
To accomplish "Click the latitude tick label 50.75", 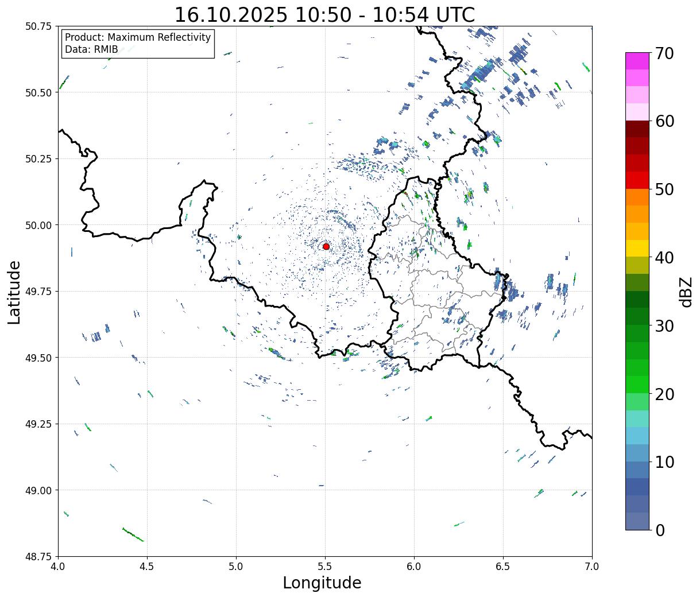I will point(38,26).
